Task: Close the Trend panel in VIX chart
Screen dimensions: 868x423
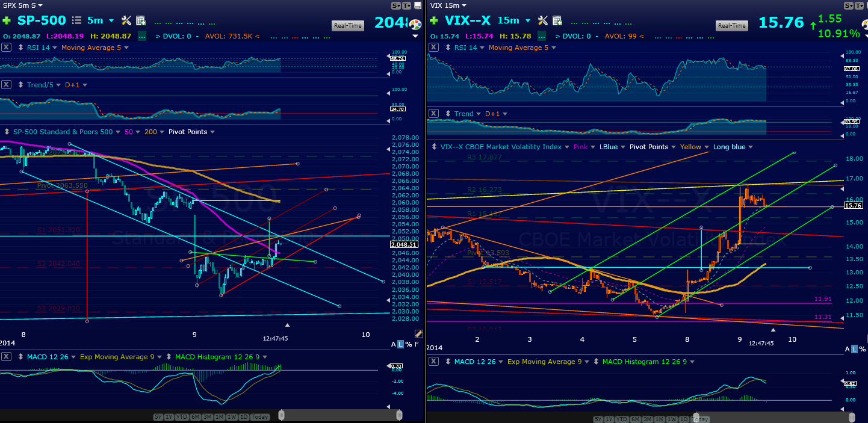Action: coord(433,113)
